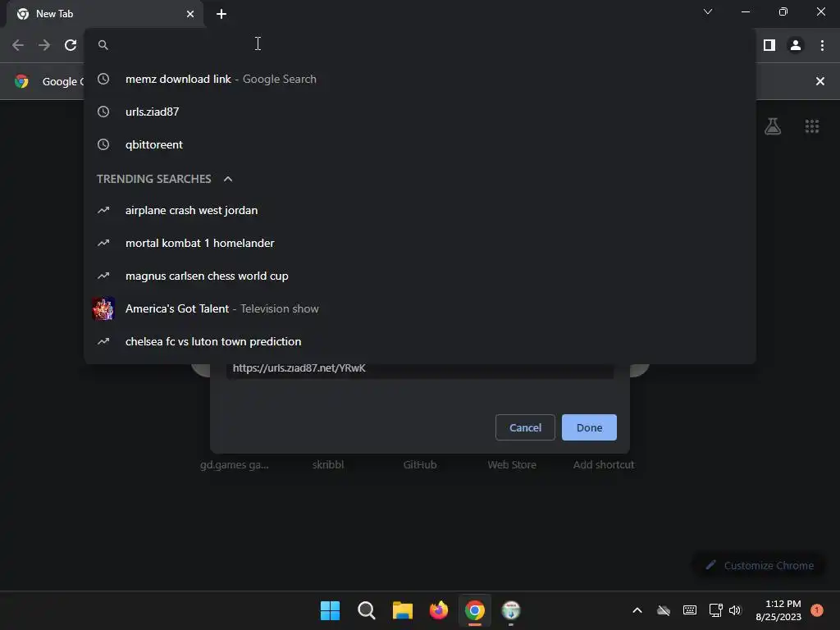The image size is (840, 630).
Task: Cancel the edit shortcut dialog
Action: (x=525, y=427)
